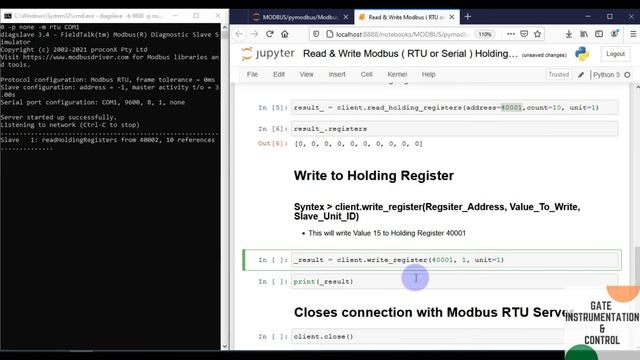This screenshot has height=360, width=640.
Task: Open the Jupyter Insert menu
Action: pyautogui.click(x=337, y=74)
